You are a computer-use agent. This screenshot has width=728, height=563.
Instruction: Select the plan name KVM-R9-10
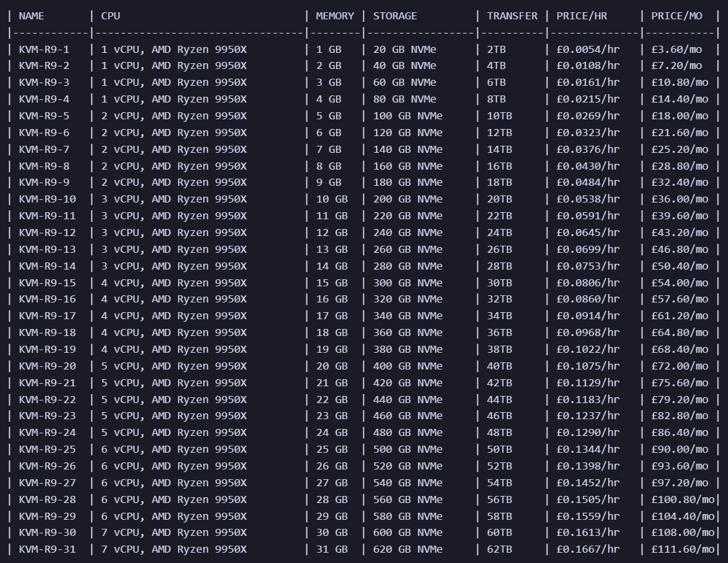(x=47, y=199)
